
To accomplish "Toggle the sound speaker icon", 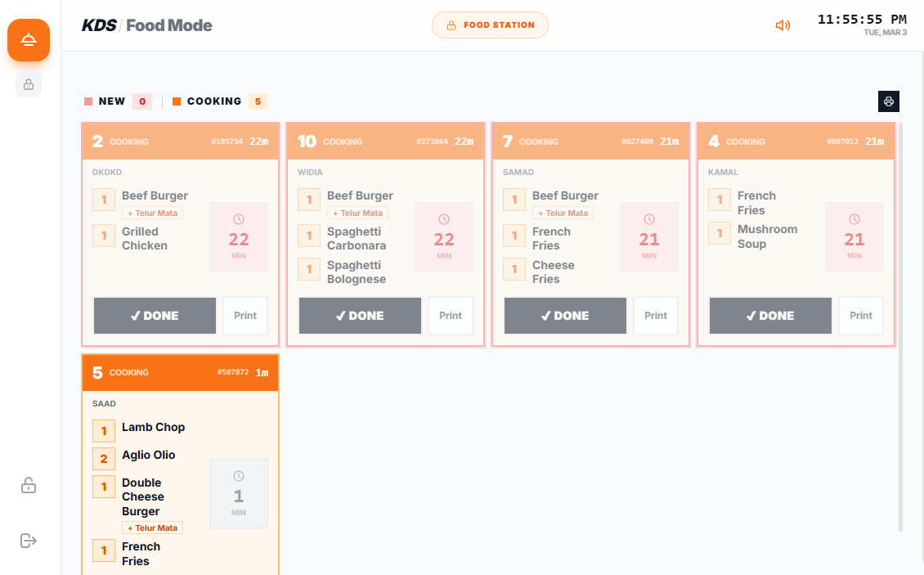I will pyautogui.click(x=783, y=25).
